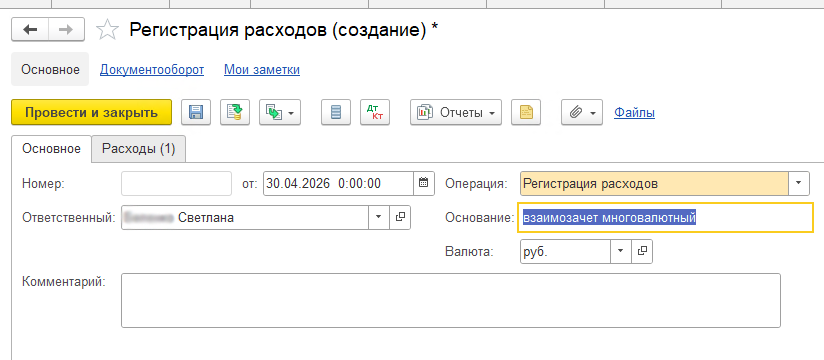Open the Файлы link
Viewport: 824px width, 360px height.
pyautogui.click(x=634, y=112)
